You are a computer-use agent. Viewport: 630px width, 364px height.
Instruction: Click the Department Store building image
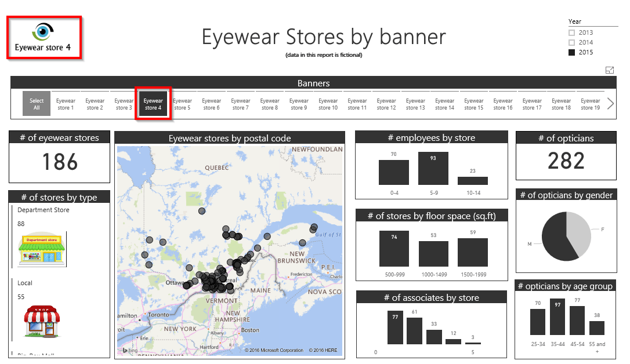[x=42, y=249]
